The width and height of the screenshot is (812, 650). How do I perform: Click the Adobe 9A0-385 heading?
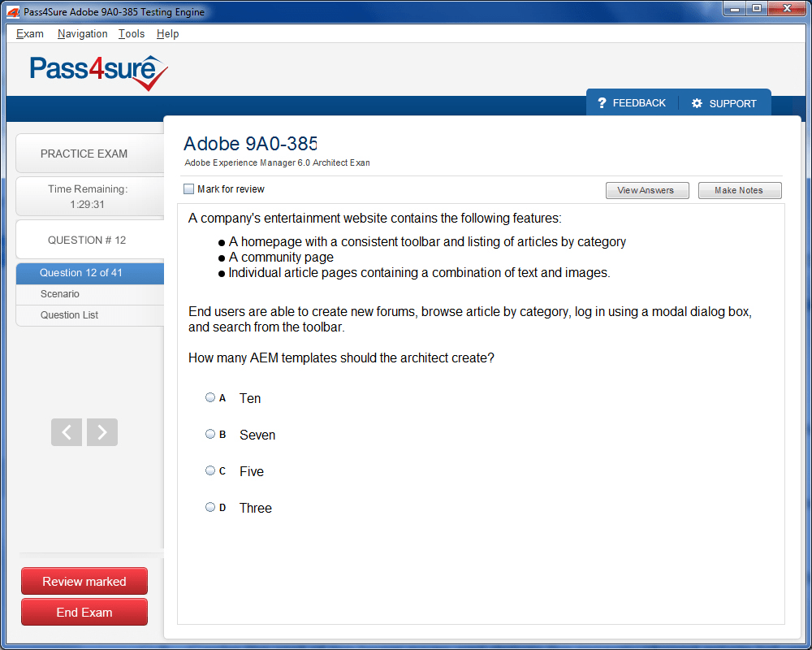point(250,144)
